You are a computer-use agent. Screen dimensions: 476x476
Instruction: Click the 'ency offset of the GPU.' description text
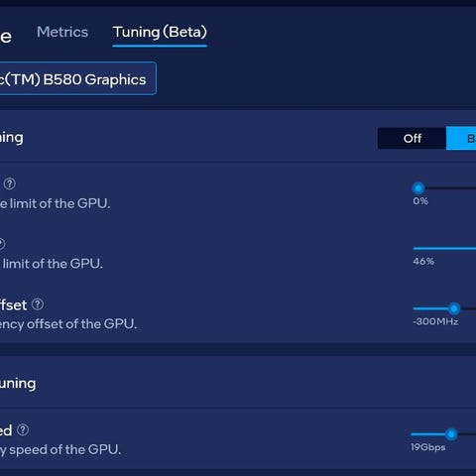pos(68,324)
